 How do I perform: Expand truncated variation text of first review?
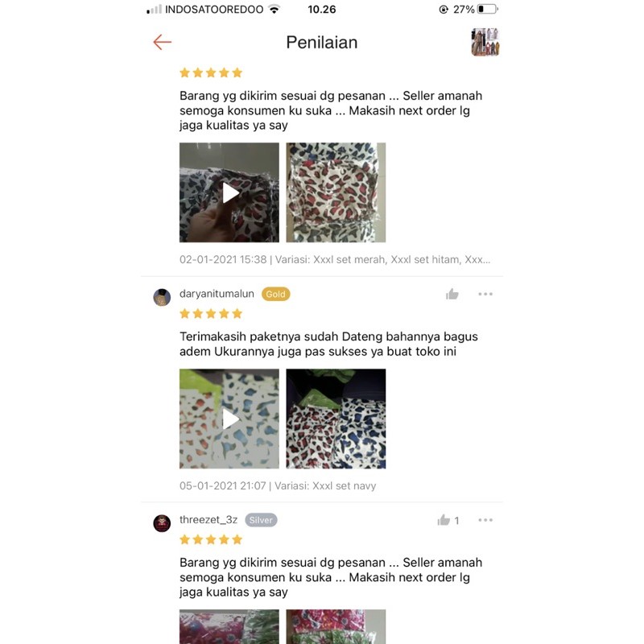pos(383,259)
